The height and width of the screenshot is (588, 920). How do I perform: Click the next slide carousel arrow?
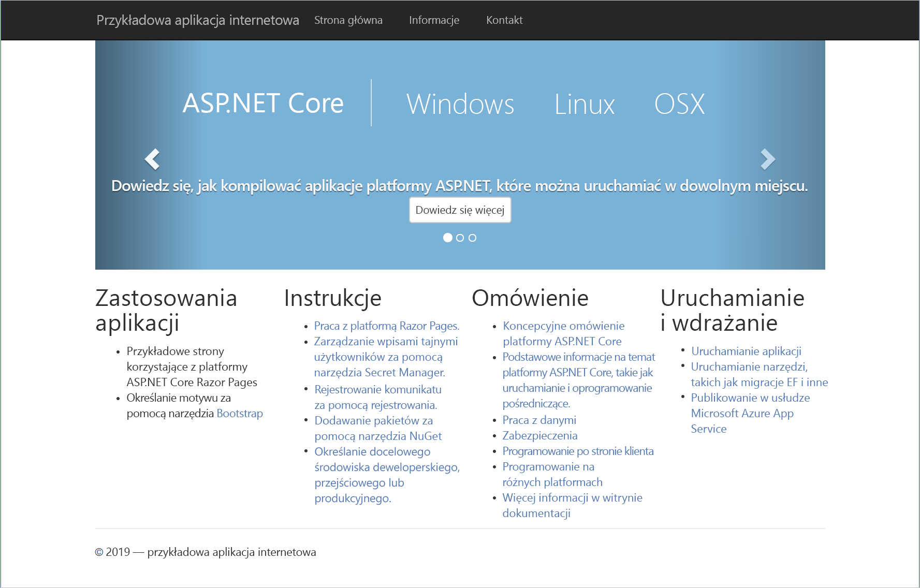click(768, 159)
